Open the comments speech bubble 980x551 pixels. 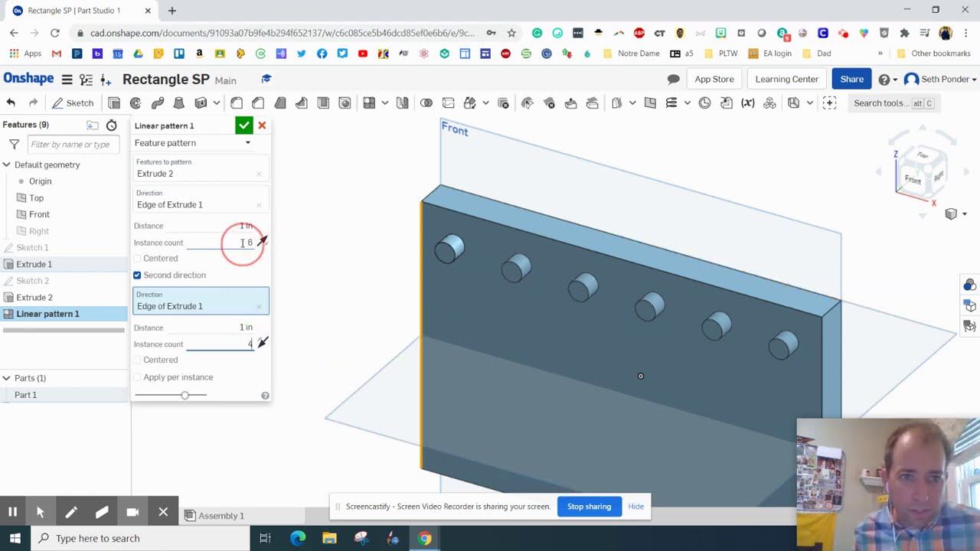(674, 80)
